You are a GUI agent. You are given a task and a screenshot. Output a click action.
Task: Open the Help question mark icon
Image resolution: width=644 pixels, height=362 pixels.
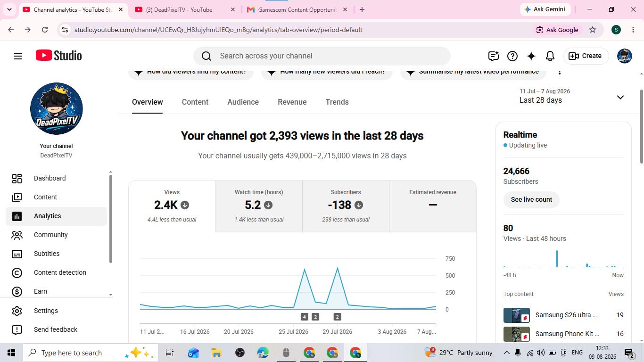tap(512, 56)
